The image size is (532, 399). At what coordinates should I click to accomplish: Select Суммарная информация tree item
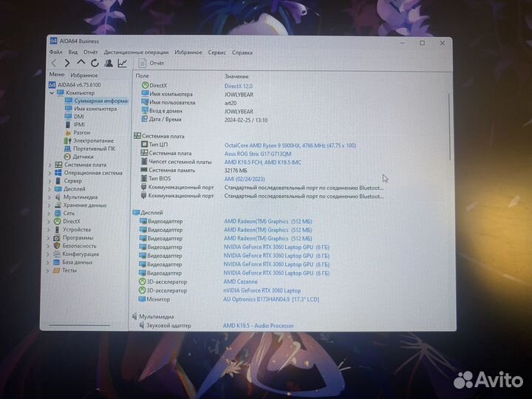coord(97,100)
